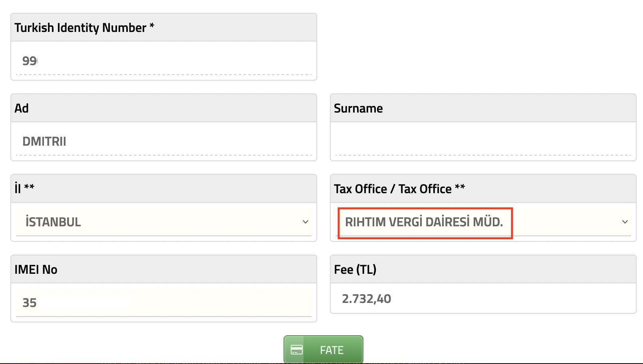This screenshot has height=364, width=643.
Task: Click the Tax Office / Tax Office heading
Action: [x=393, y=189]
